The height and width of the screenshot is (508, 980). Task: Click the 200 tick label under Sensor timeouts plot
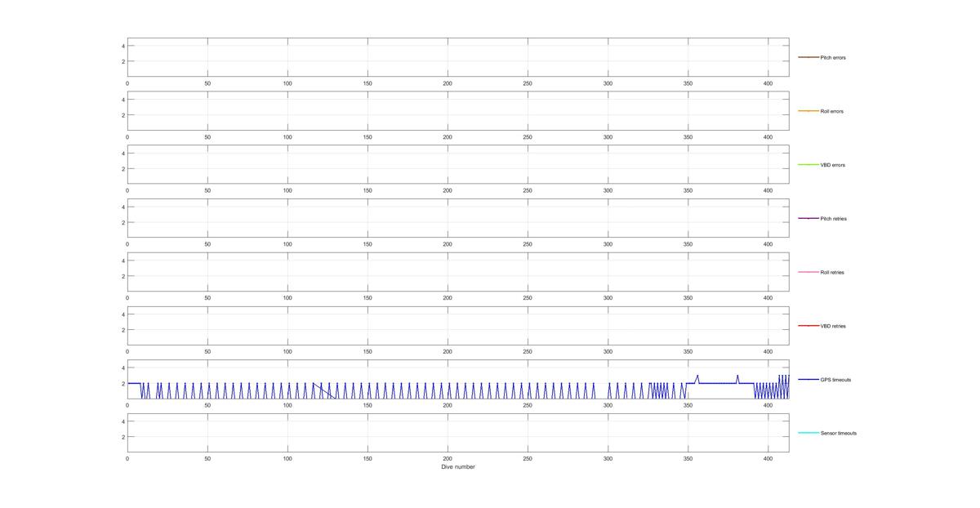[x=448, y=459]
